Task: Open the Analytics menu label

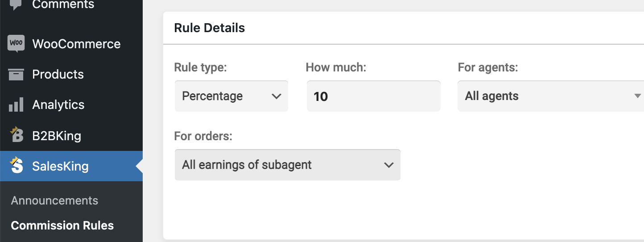Action: pyautogui.click(x=58, y=105)
